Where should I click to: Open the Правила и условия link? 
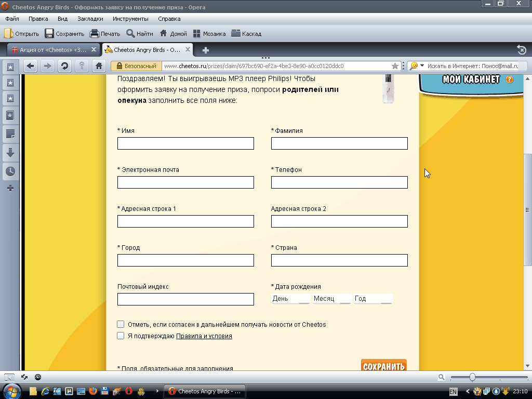click(204, 336)
